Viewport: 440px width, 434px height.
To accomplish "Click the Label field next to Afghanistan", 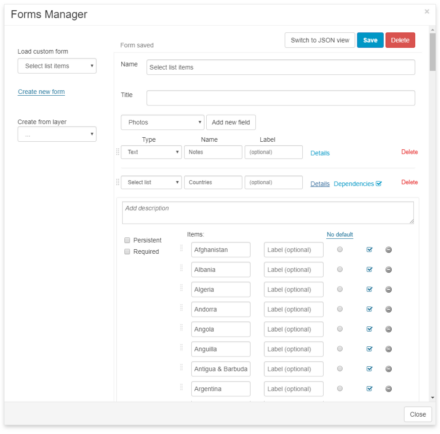I will 293,250.
